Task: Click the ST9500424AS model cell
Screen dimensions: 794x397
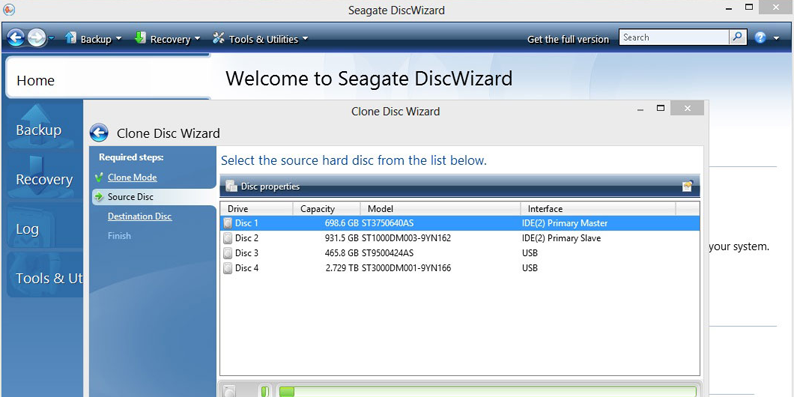Action: click(x=387, y=253)
